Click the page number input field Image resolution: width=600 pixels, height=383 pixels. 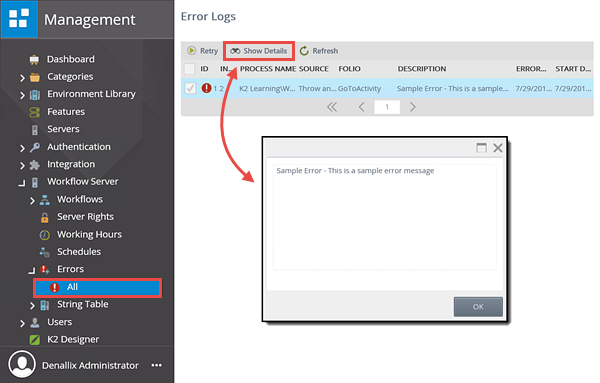pyautogui.click(x=387, y=107)
